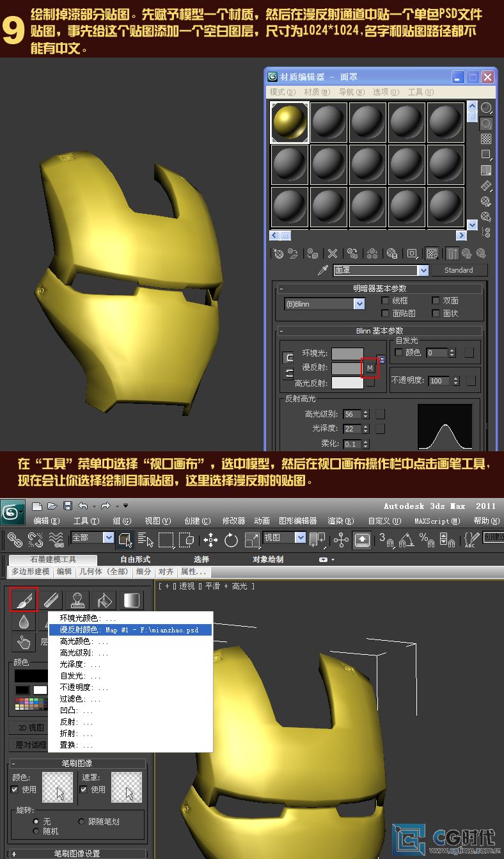Enable the 面状 (Faceted) checkbox
The width and height of the screenshot is (504, 859).
coord(436,313)
